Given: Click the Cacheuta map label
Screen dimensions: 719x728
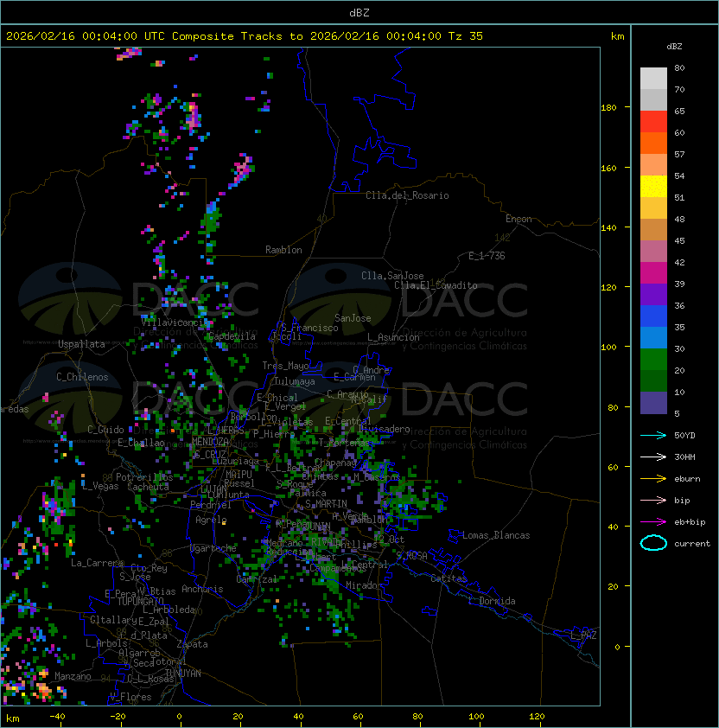Looking at the screenshot, I should (x=148, y=487).
